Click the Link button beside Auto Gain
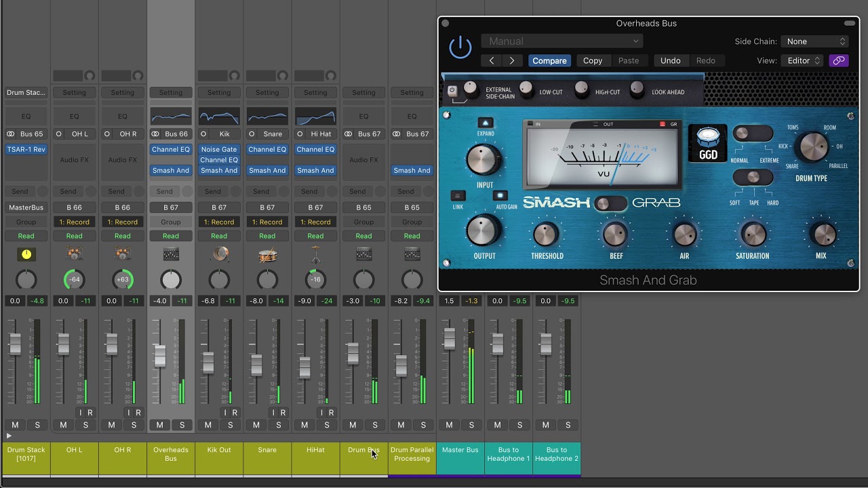The image size is (868, 488). point(458,196)
